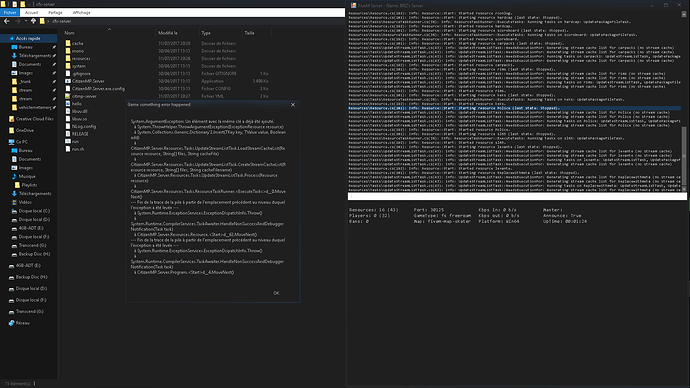Select the resources folder
Image resolution: width=690 pixels, height=388 pixels.
(81, 59)
